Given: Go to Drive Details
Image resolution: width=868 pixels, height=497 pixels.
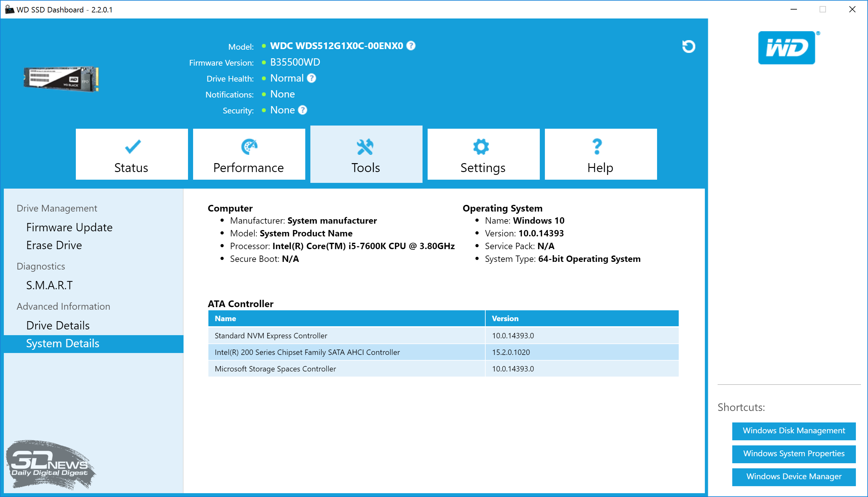Looking at the screenshot, I should pyautogui.click(x=58, y=325).
